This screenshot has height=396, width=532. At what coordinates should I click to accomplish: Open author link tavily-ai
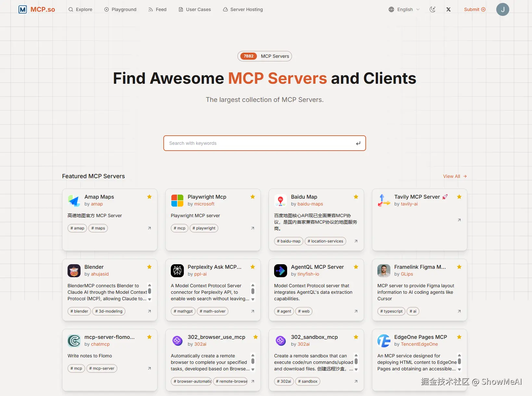(409, 204)
